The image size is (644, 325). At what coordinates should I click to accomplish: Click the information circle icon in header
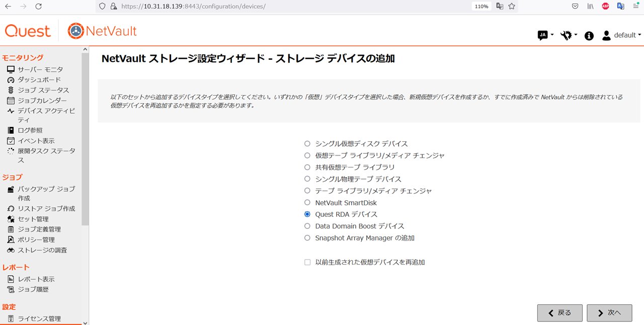pos(589,36)
